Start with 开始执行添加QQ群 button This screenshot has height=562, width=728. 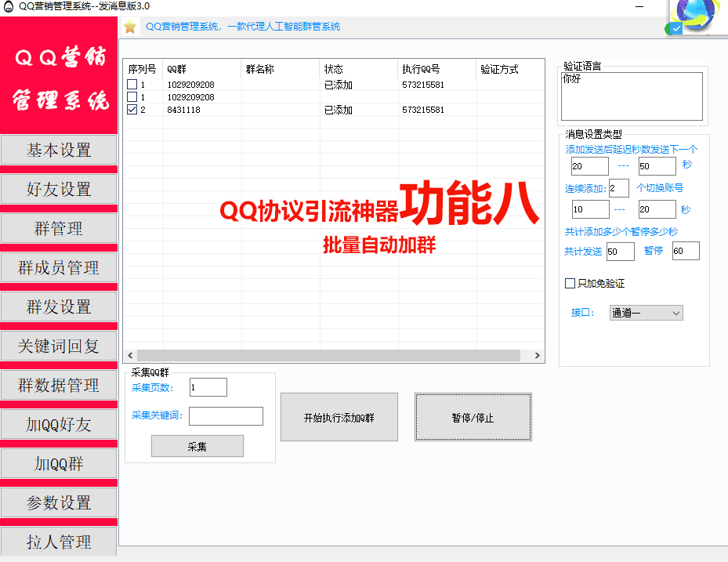click(x=339, y=418)
